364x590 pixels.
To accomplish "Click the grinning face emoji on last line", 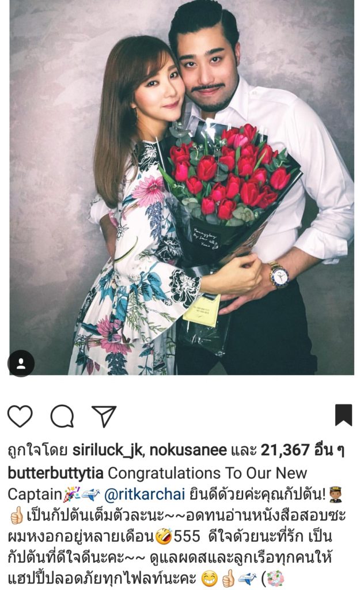I will click(210, 578).
